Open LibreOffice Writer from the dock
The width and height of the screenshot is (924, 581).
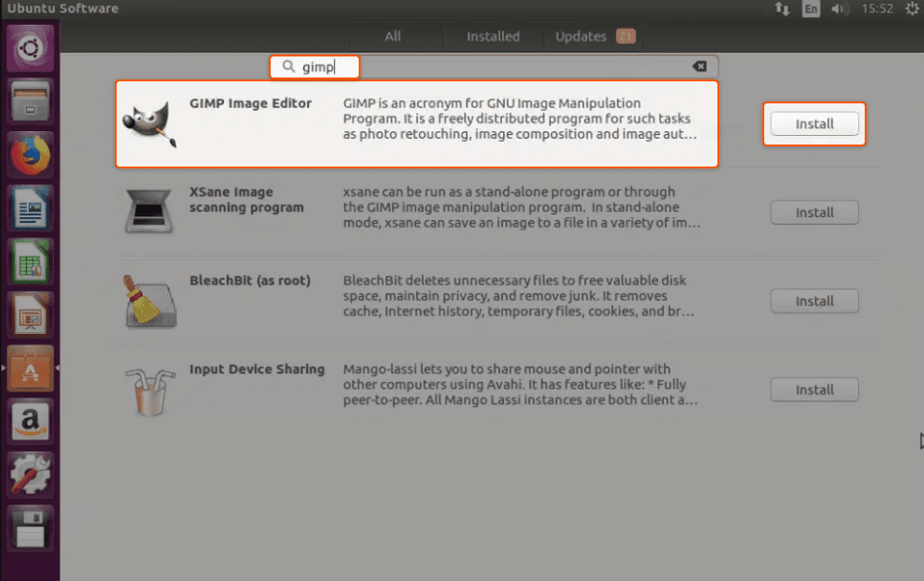30,209
